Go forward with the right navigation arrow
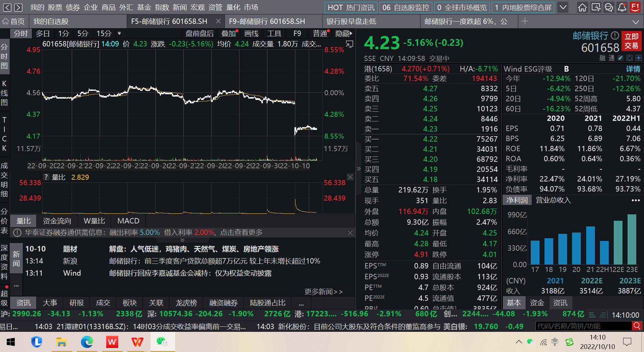Viewport: 644px width, 352px height. [18, 7]
